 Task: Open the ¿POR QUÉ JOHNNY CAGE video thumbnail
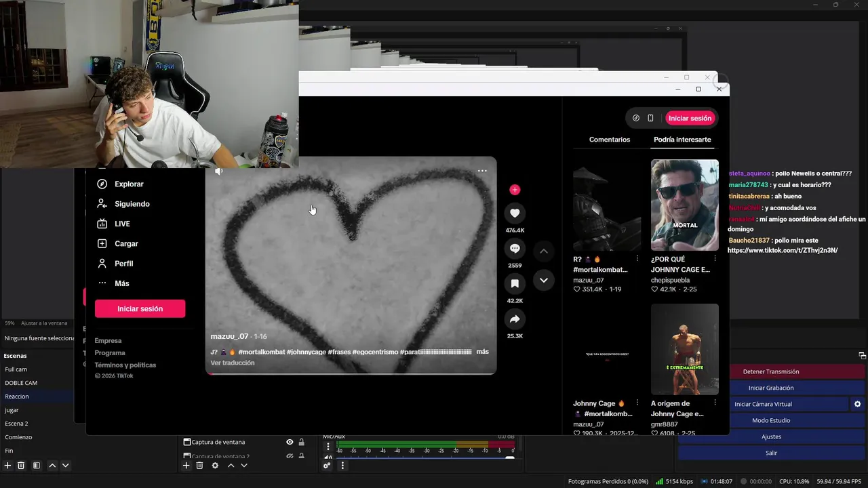tap(685, 205)
